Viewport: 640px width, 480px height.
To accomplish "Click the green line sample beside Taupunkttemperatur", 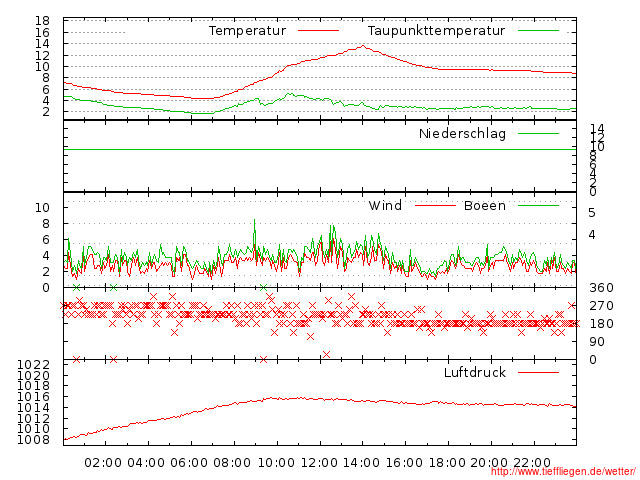I will [x=538, y=31].
